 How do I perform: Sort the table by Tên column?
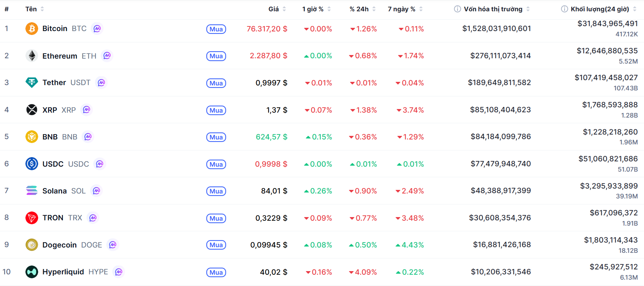[x=31, y=9]
